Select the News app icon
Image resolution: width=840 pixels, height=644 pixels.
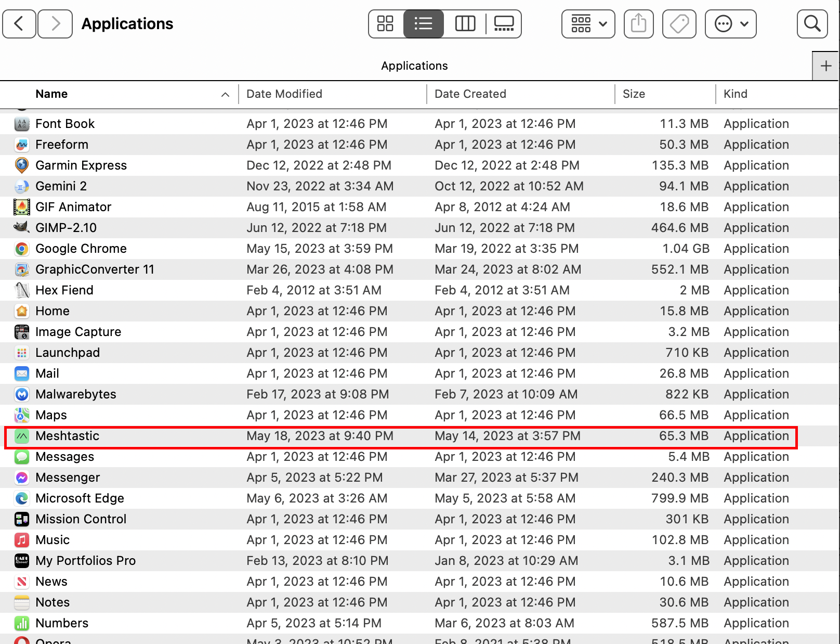(22, 582)
